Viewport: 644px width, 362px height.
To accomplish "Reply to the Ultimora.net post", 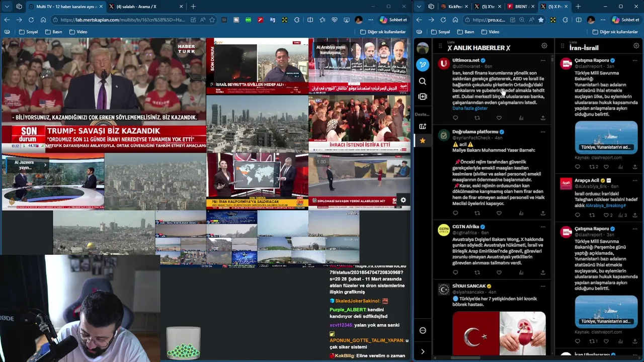I will 455,118.
